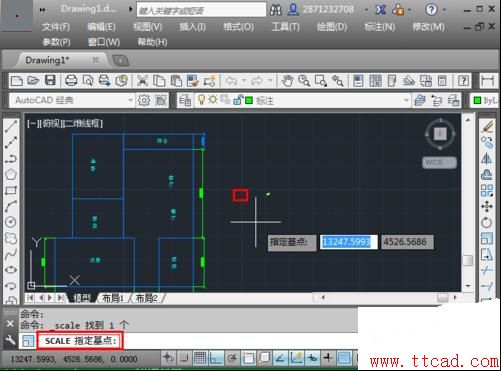Click the green layer color swatch
This screenshot has width=501, height=371.
tap(249, 100)
